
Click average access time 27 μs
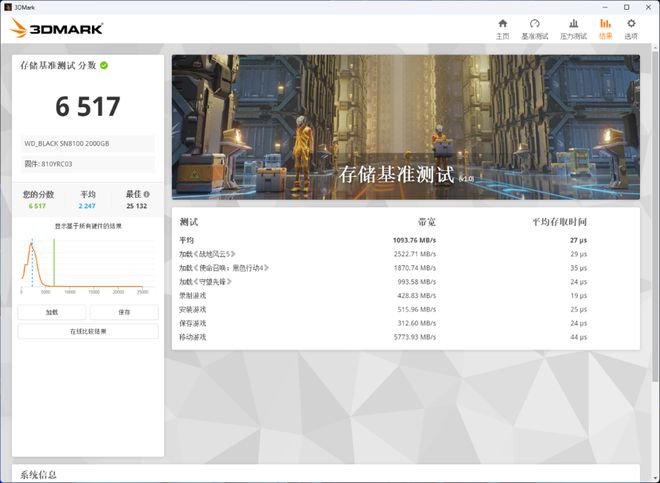[x=578, y=240]
